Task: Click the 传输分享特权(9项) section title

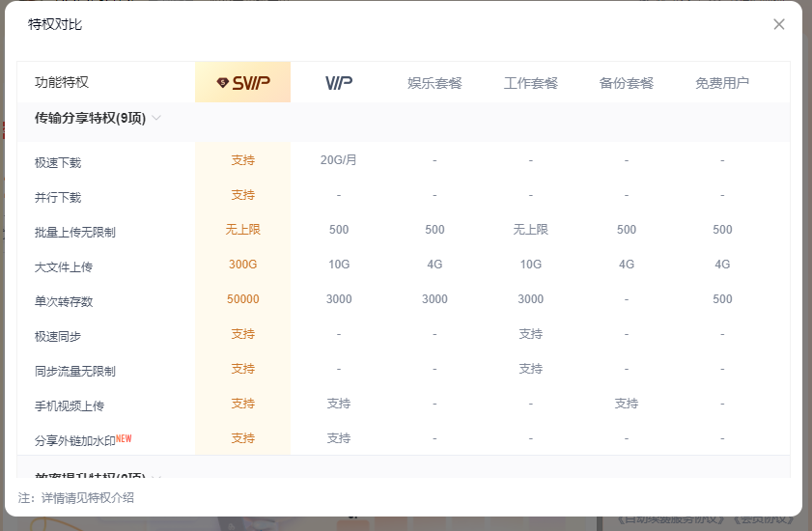Action: [90, 119]
